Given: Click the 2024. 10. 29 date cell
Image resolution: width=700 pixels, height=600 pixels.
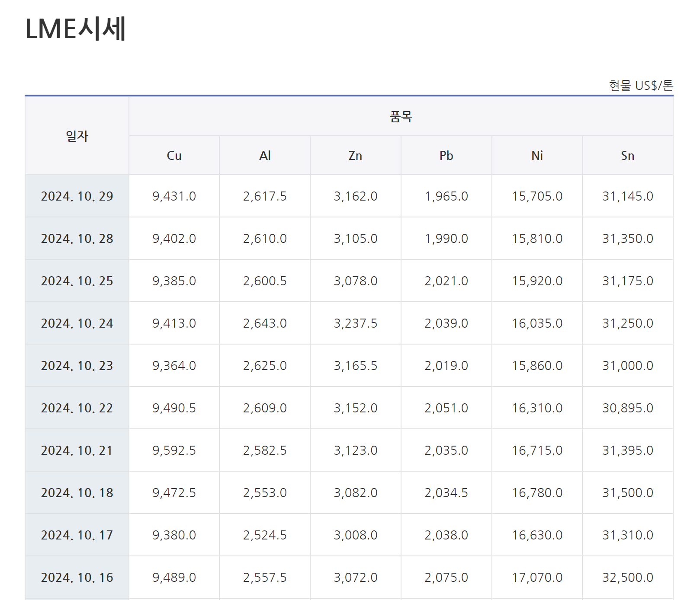Looking at the screenshot, I should click(77, 196).
